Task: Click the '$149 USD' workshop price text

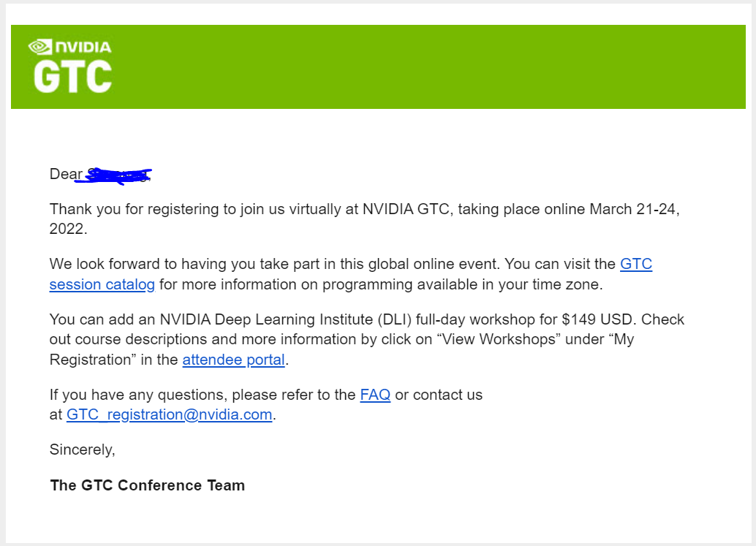Action: (x=597, y=319)
